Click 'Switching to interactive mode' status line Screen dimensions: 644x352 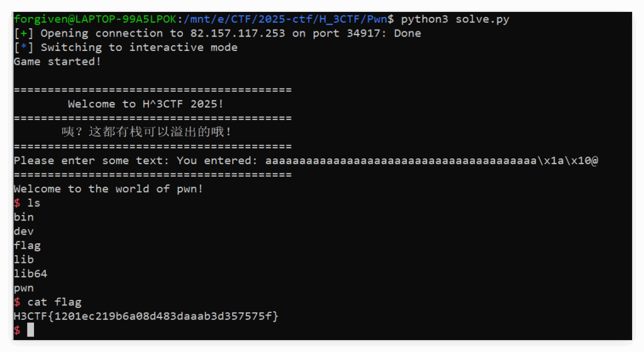click(x=139, y=47)
